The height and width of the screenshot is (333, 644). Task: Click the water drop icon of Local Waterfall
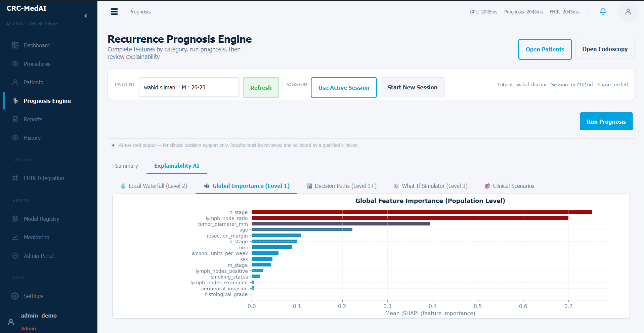[123, 186]
